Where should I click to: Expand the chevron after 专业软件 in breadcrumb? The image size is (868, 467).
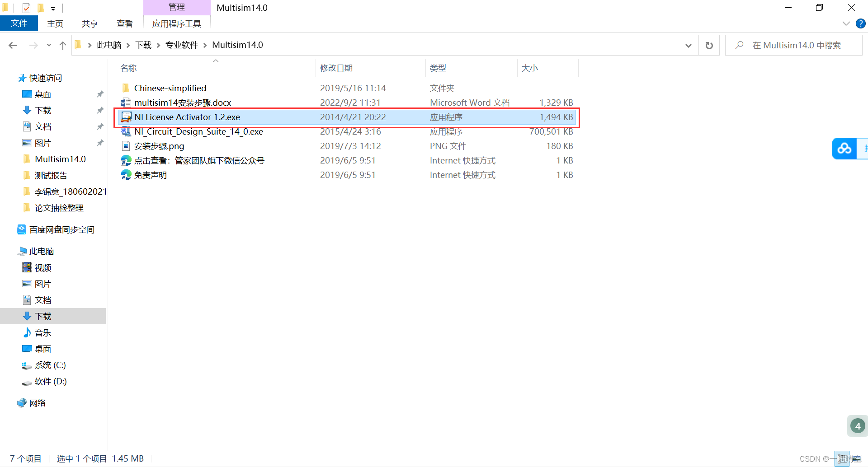[x=205, y=45]
